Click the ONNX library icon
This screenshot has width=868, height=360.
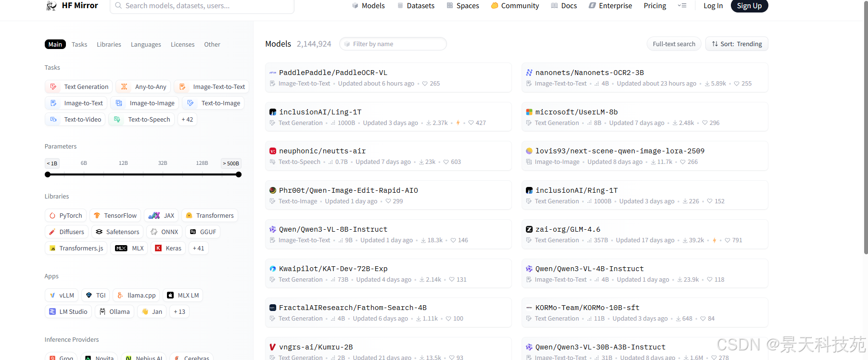pyautogui.click(x=154, y=232)
